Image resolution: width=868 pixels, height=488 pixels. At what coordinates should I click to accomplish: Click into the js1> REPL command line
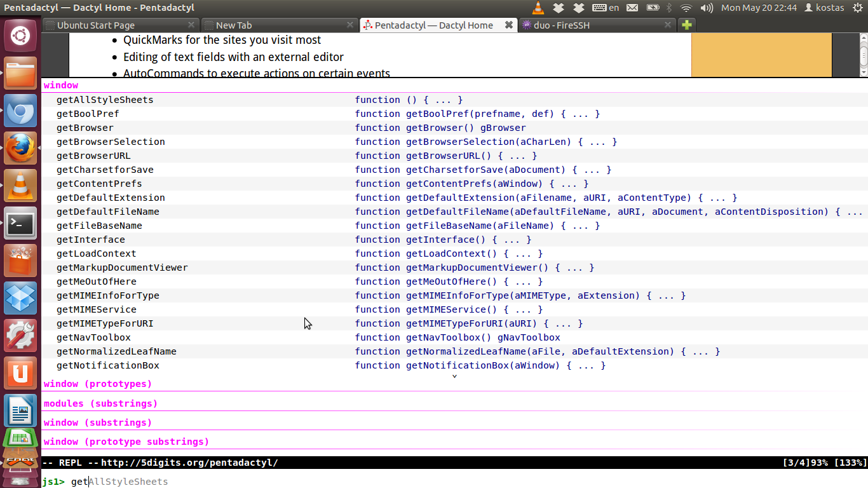point(454,482)
